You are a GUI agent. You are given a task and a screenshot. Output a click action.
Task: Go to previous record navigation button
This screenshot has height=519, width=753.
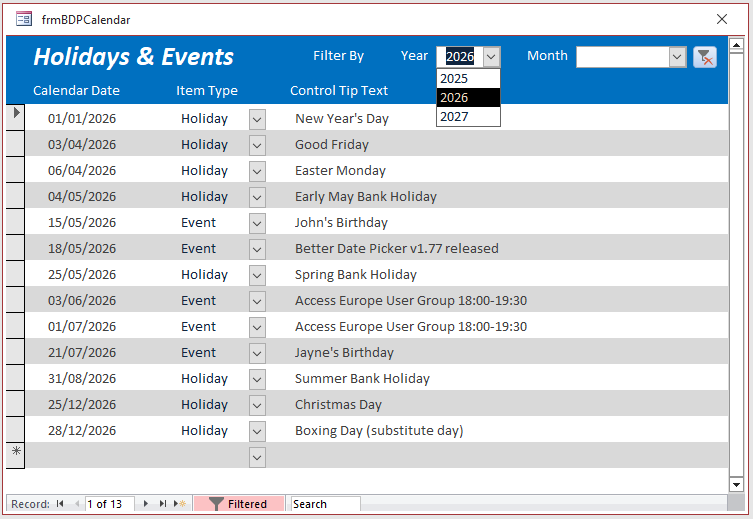point(76,504)
